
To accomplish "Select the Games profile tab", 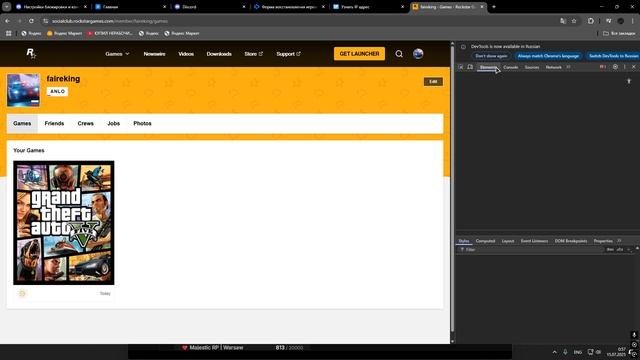I will click(x=22, y=123).
